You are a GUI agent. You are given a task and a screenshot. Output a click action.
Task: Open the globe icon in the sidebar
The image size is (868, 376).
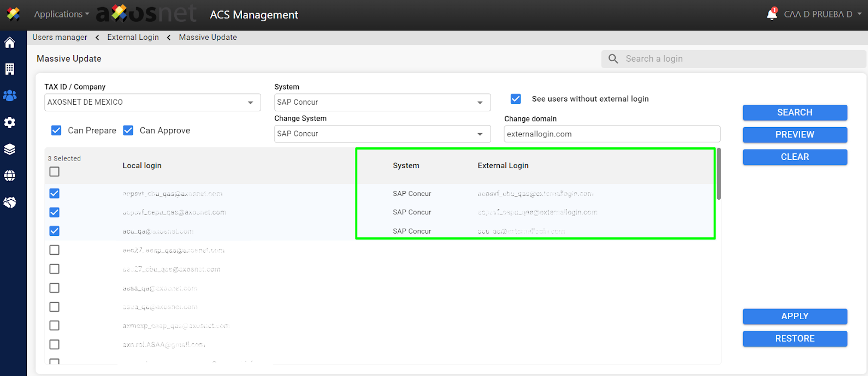(10, 176)
